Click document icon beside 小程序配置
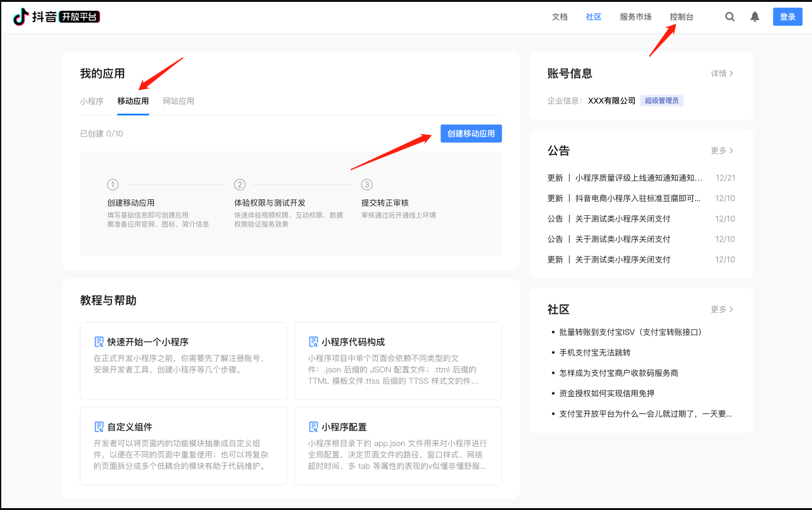 [313, 427]
